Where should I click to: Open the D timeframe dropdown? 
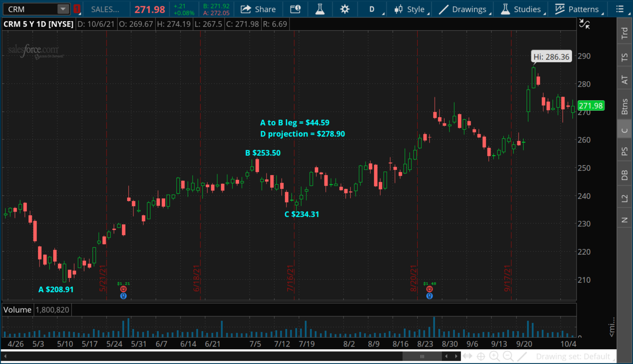372,9
